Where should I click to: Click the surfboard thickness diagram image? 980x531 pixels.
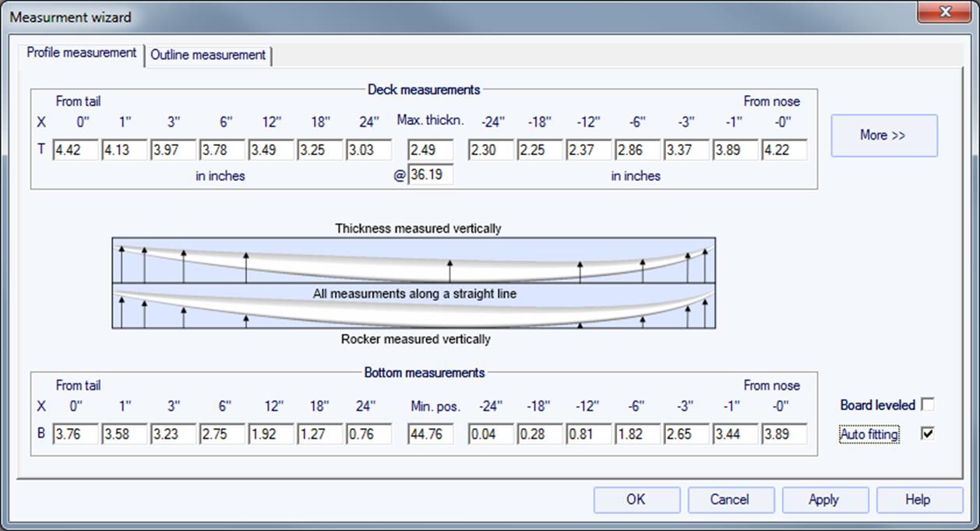414,284
